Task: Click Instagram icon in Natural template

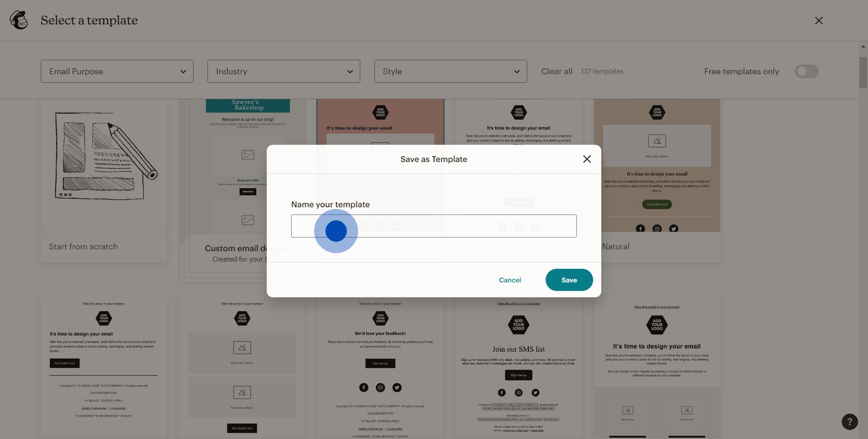Action: point(657,229)
